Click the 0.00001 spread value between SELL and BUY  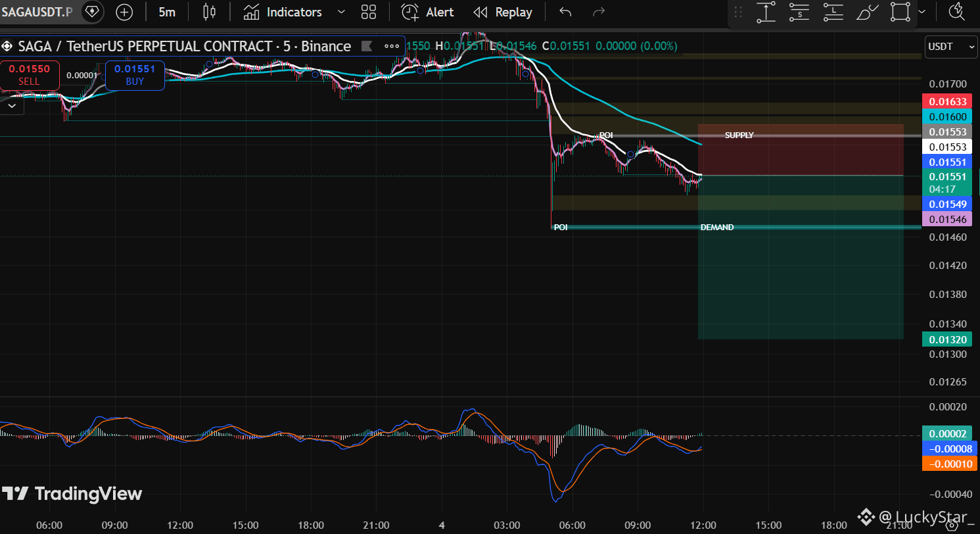point(82,75)
